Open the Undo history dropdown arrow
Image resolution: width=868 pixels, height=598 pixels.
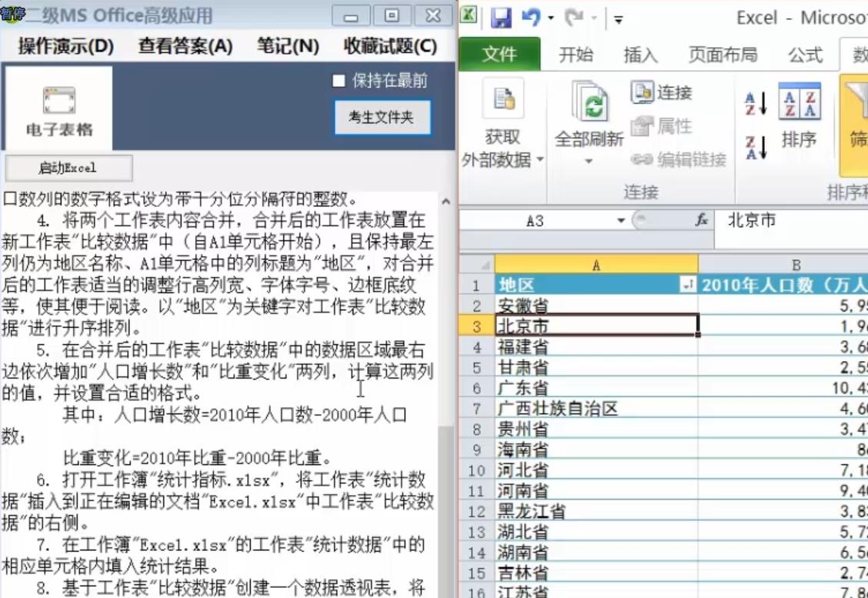[x=551, y=18]
